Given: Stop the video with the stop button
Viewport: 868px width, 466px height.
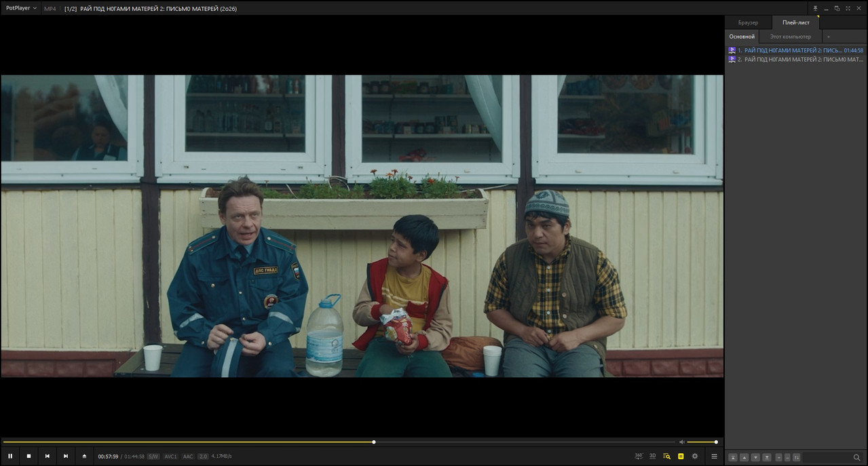Looking at the screenshot, I should click(x=29, y=457).
